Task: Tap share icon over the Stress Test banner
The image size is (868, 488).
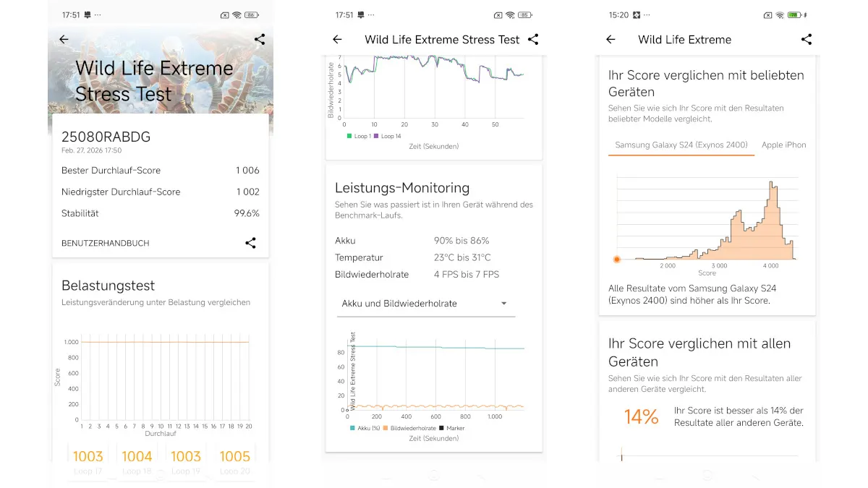Action: pos(260,40)
